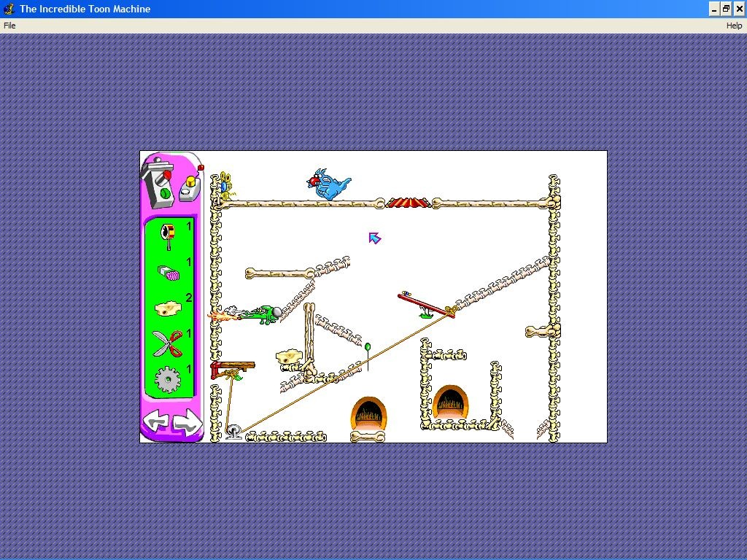Screen dimensions: 747x560
Task: Click the rope knot under the wooden shelf
Action: [x=233, y=375]
